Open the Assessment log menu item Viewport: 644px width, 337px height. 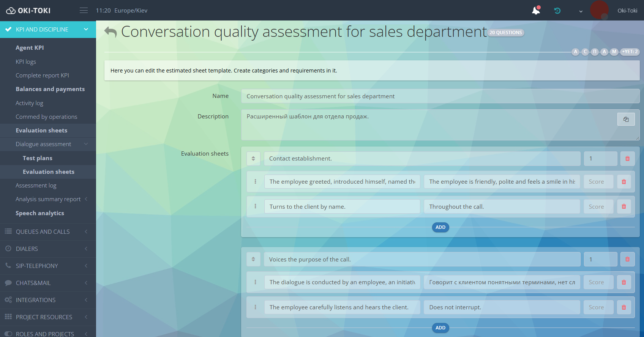[36, 186]
